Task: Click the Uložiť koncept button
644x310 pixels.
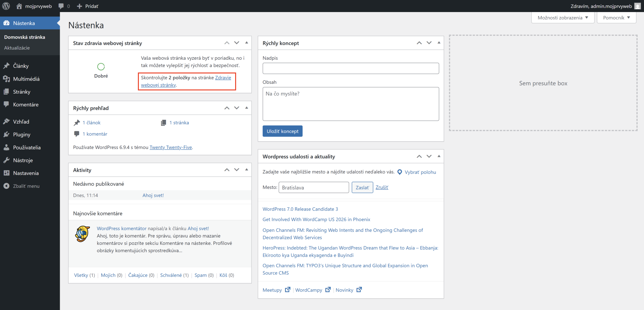Action: click(x=282, y=131)
